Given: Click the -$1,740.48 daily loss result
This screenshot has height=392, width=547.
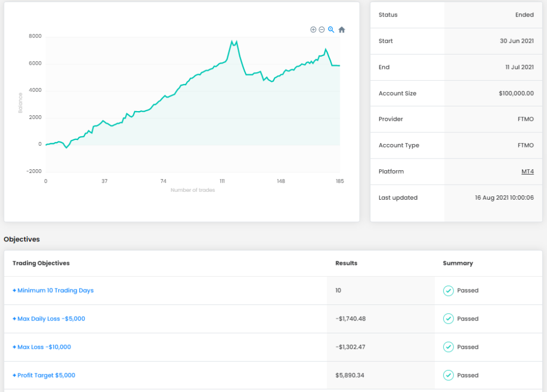Looking at the screenshot, I should 350,319.
